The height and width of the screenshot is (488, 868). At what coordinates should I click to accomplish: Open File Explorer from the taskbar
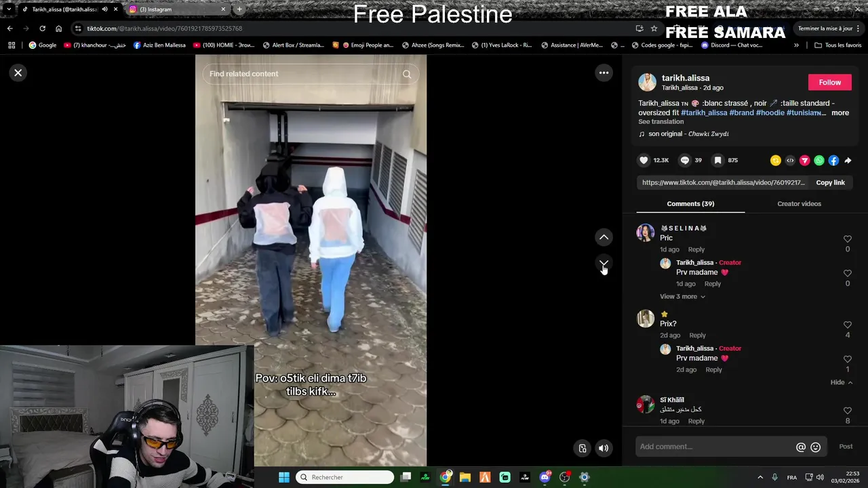465,477
